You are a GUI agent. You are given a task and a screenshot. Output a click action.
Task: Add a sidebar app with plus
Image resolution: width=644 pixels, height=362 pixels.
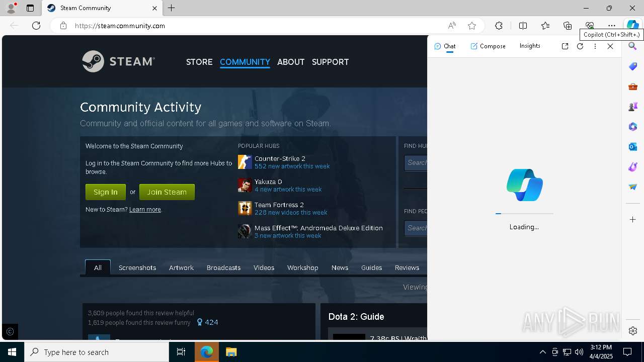point(633,220)
